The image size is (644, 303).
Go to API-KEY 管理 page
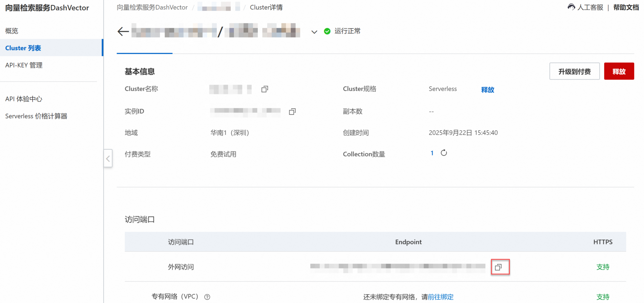pyautogui.click(x=24, y=65)
